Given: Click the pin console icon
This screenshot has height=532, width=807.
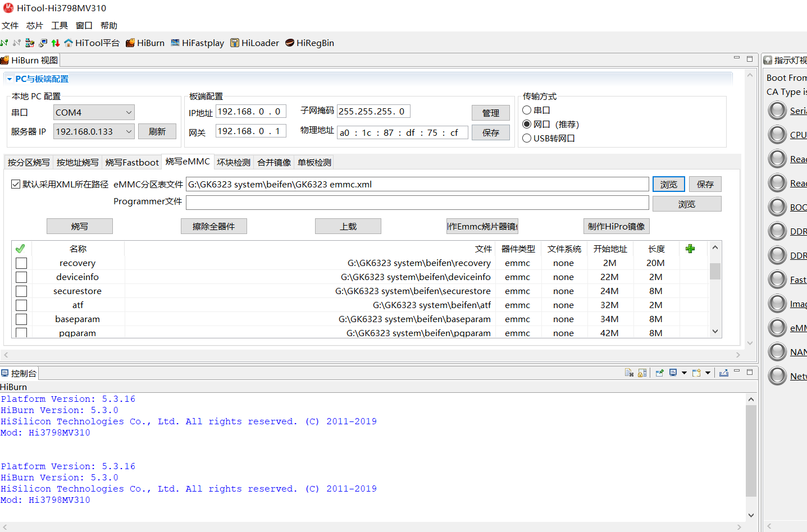Looking at the screenshot, I should pyautogui.click(x=659, y=373).
